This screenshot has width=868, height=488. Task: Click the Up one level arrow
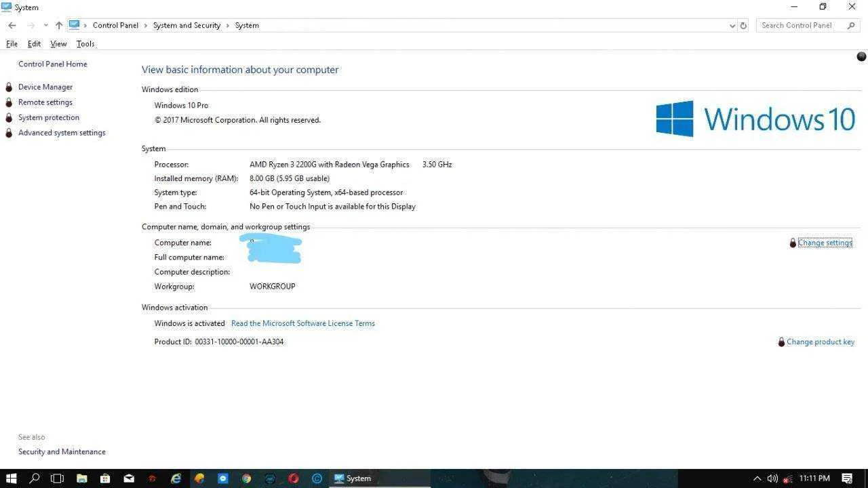point(59,25)
